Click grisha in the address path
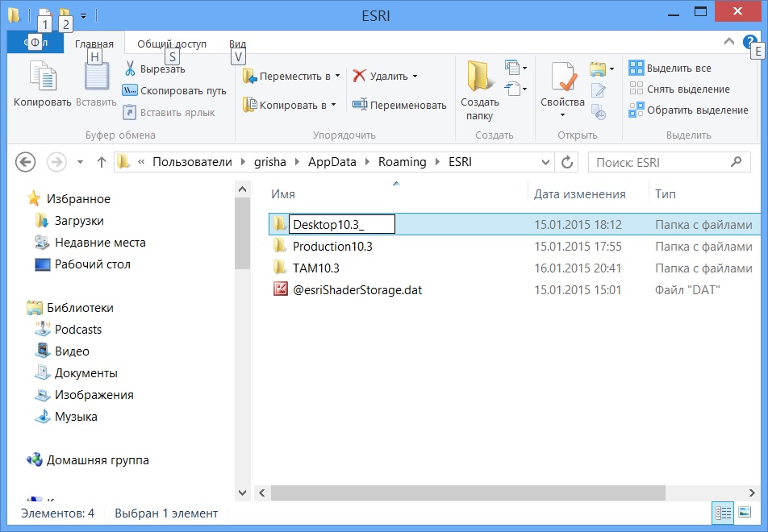Image resolution: width=768 pixels, height=532 pixels. 270,162
